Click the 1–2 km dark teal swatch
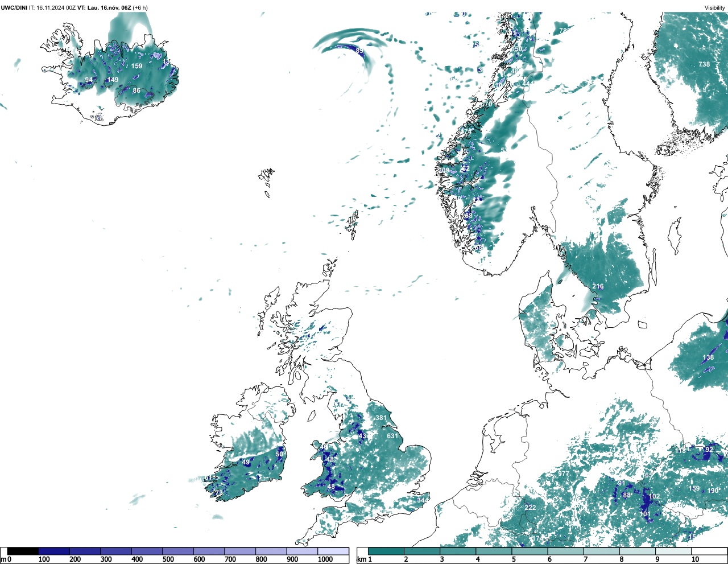Screen dimensions: 728x564 coord(386,551)
